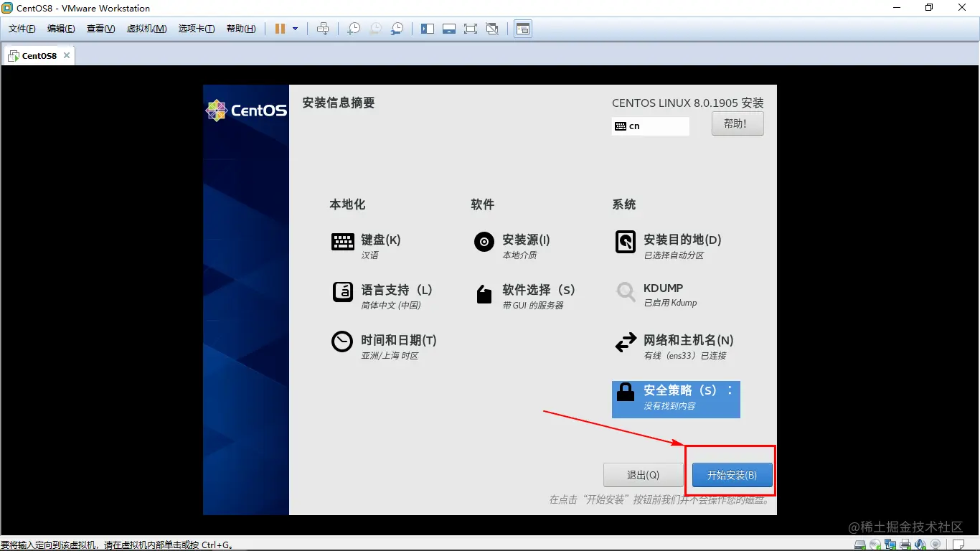Open Installation Destination (安装目的地)
Image resolution: width=980 pixels, height=551 pixels.
(x=668, y=246)
